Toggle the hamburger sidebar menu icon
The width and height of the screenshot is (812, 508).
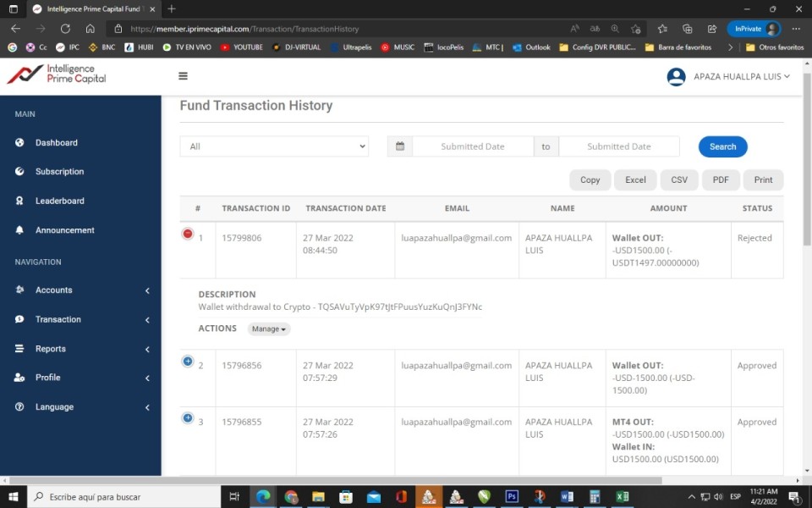[183, 76]
